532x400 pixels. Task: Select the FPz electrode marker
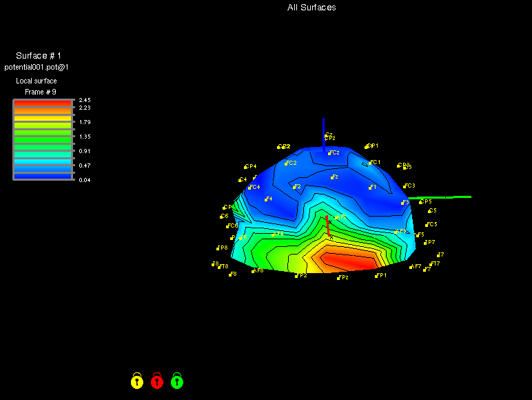click(338, 278)
